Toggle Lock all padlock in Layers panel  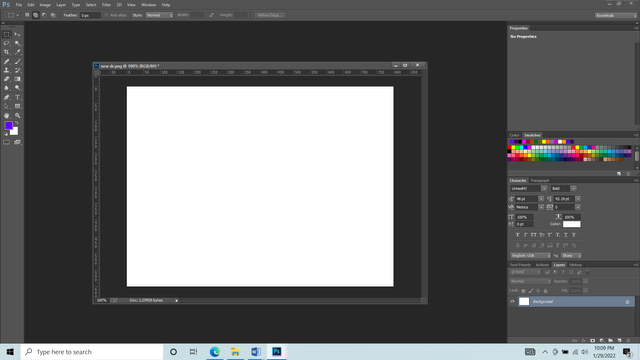pos(545,291)
